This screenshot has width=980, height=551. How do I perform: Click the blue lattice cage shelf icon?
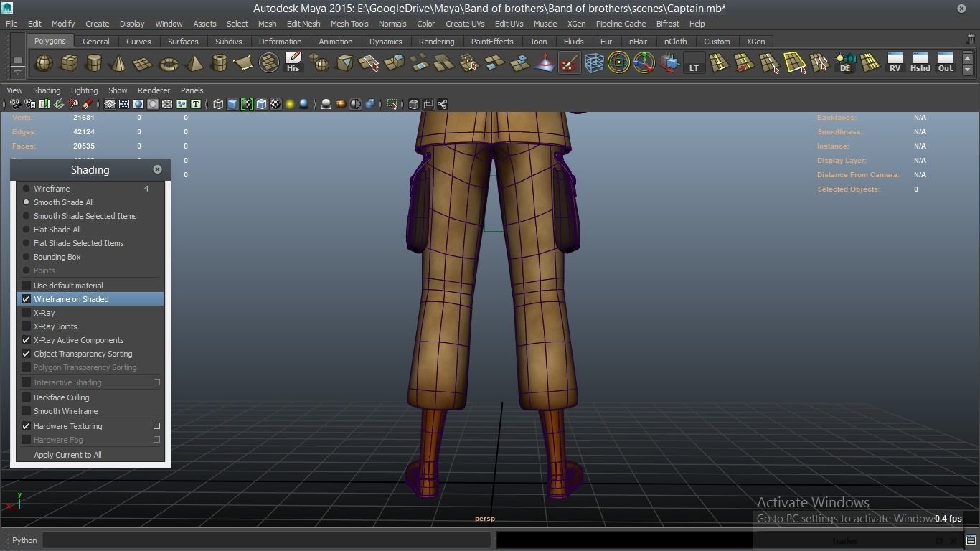coord(594,63)
